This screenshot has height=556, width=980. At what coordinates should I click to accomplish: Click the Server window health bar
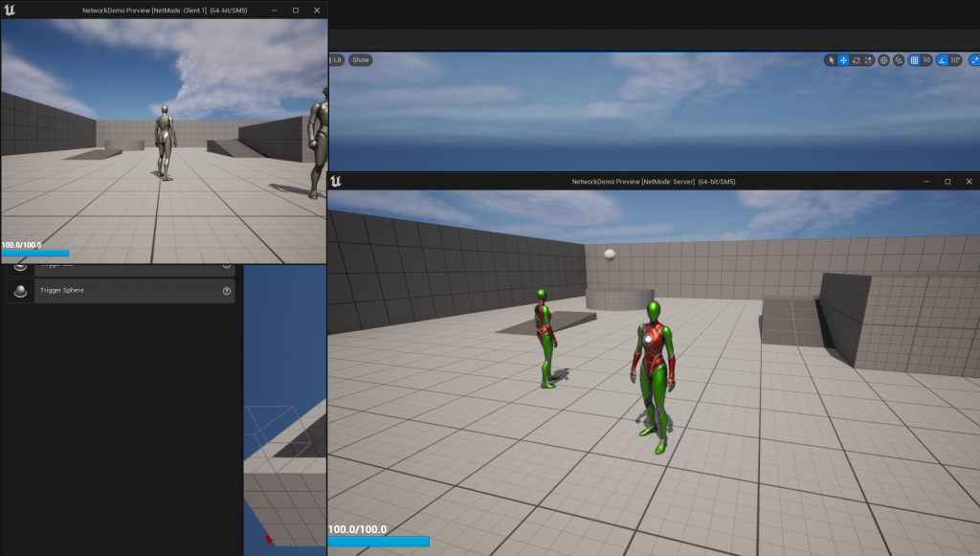[379, 542]
